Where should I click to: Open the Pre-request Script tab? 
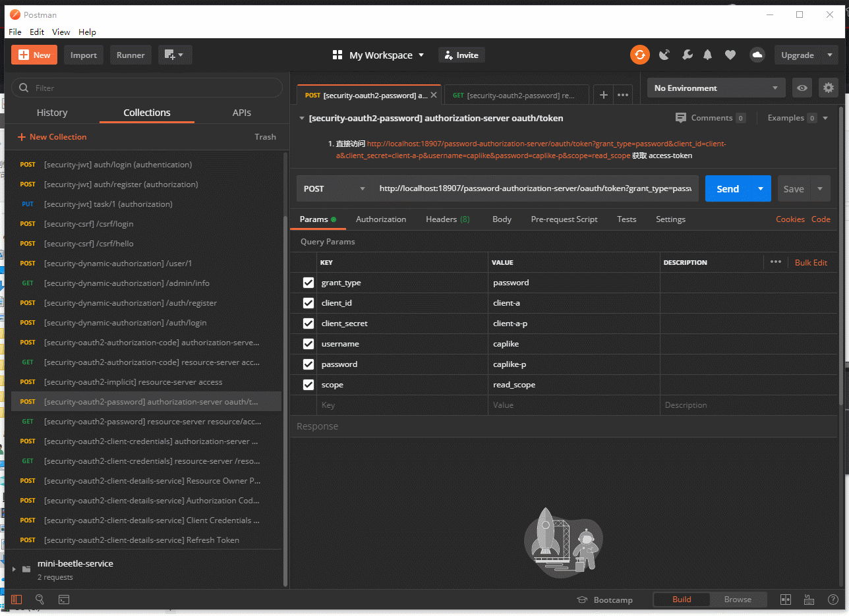(x=564, y=219)
